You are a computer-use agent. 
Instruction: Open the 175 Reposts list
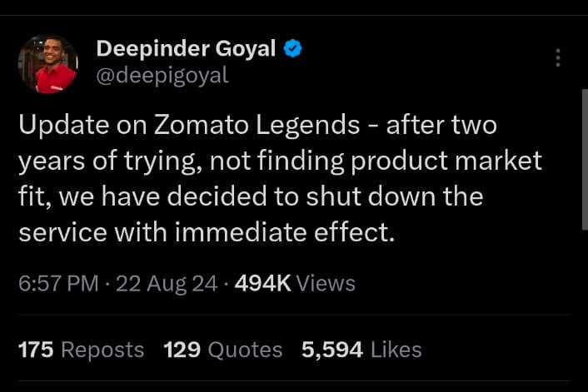[81, 350]
